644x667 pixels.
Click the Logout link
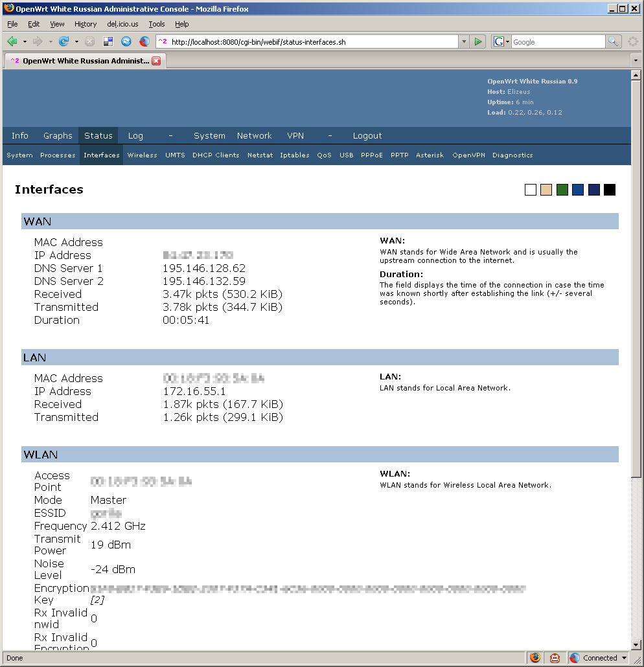(367, 136)
